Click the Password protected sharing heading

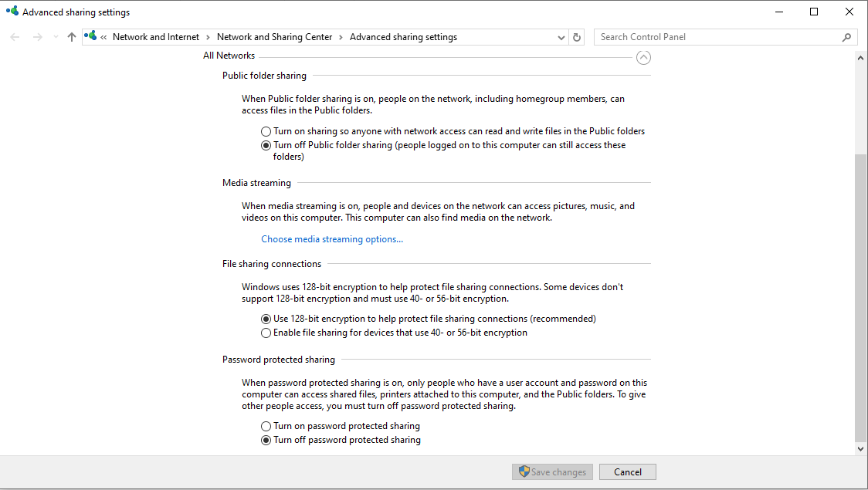point(279,360)
